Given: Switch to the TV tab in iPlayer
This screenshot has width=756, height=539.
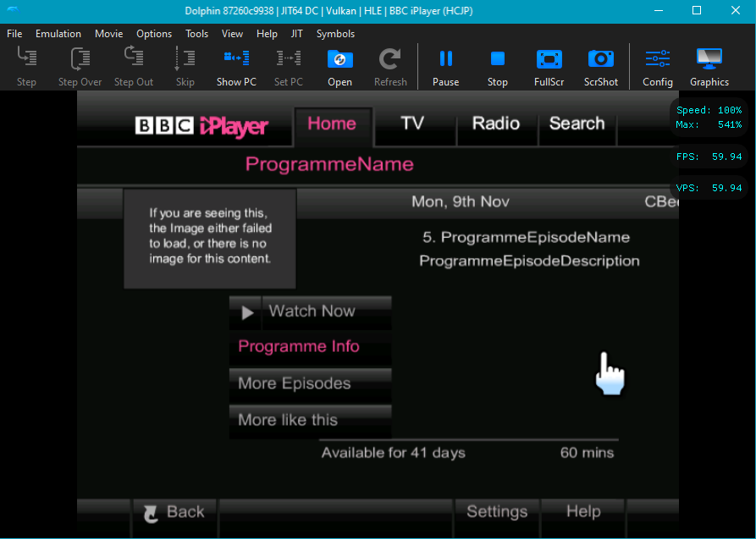Looking at the screenshot, I should (414, 124).
